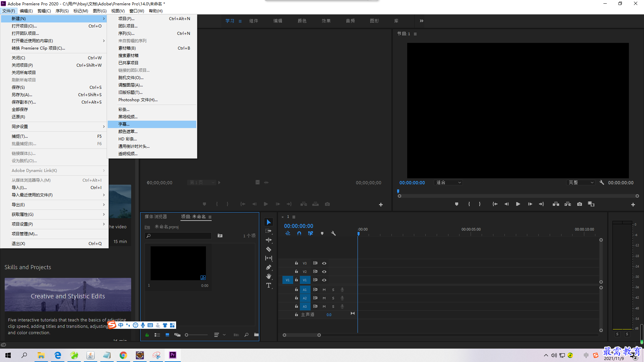The width and height of the screenshot is (644, 362).
Task: Expand 项目设置(P) submenu
Action: pos(54,224)
